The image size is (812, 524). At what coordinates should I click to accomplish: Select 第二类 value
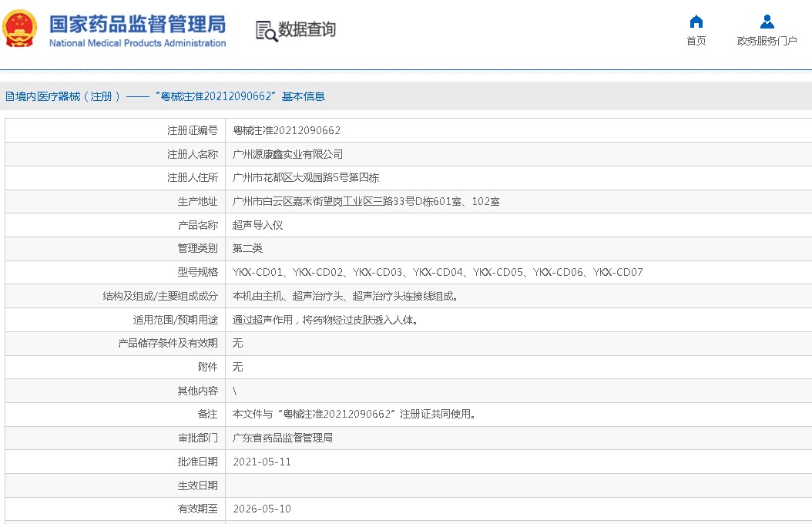click(247, 249)
